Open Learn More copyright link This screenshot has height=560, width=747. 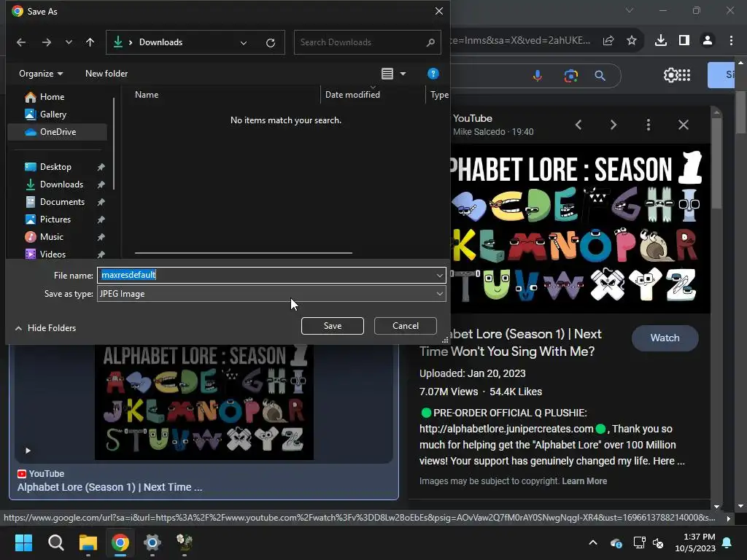pyautogui.click(x=584, y=481)
